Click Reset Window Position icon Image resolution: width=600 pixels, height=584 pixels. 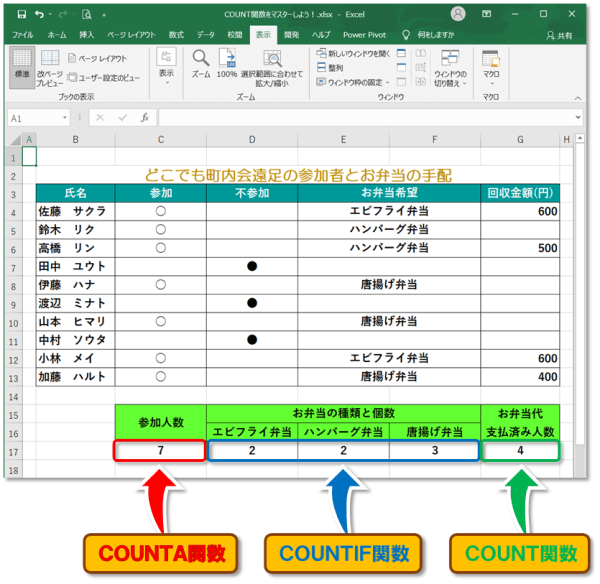click(421, 82)
